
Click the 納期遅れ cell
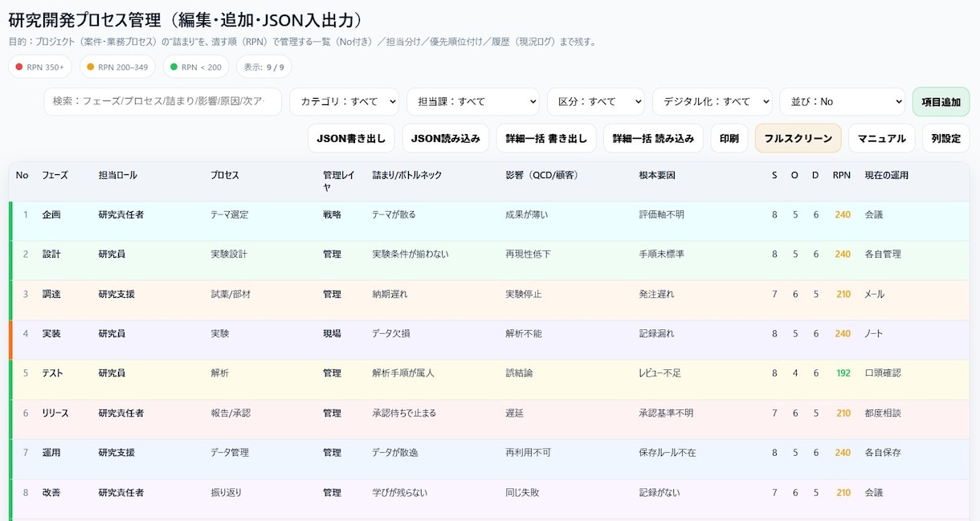pyautogui.click(x=390, y=294)
